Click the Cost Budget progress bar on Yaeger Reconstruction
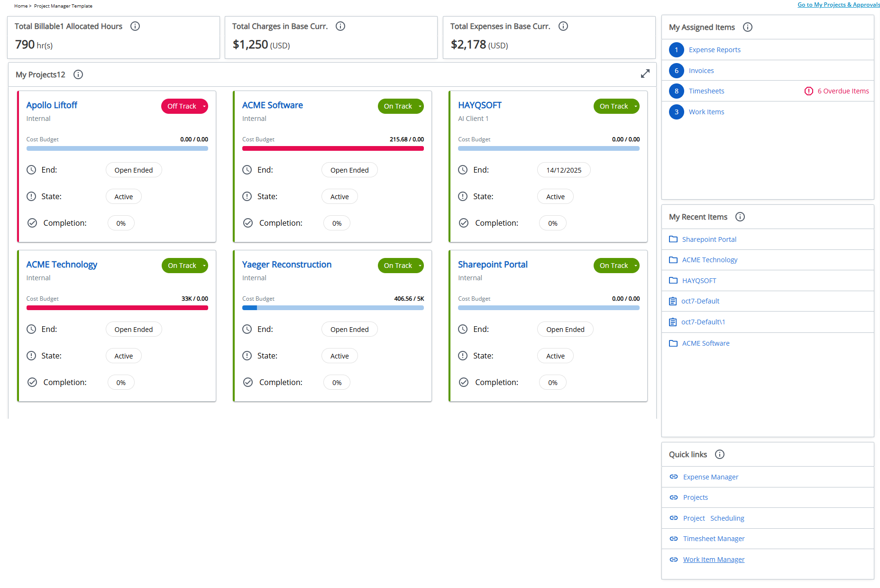Viewport: 880px width, 588px height. pyautogui.click(x=333, y=308)
